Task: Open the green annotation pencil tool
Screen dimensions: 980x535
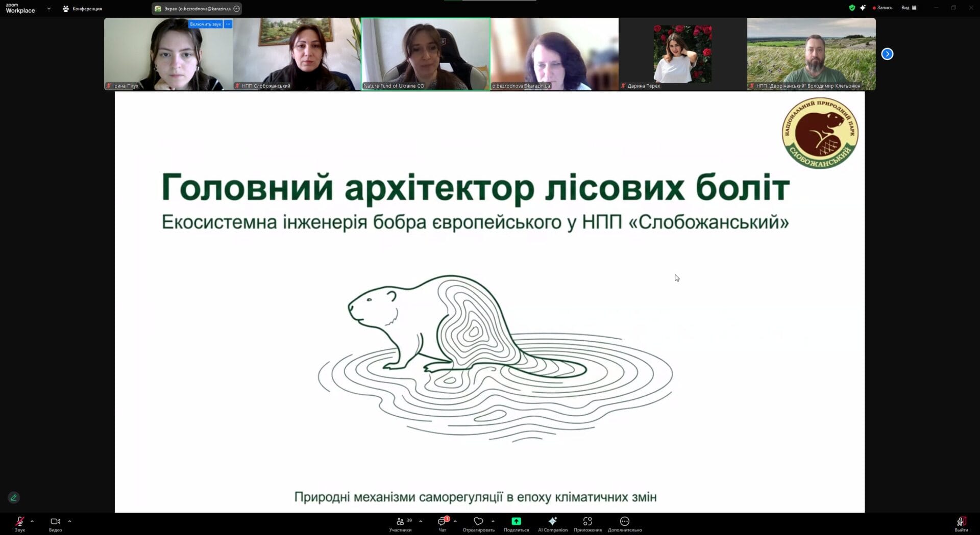Action: click(14, 497)
